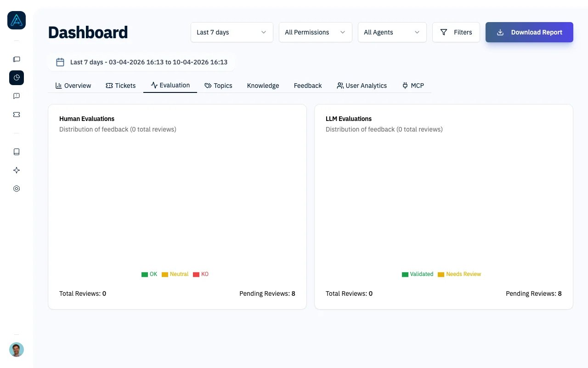
Task: Switch to the Overview tab
Action: [73, 86]
